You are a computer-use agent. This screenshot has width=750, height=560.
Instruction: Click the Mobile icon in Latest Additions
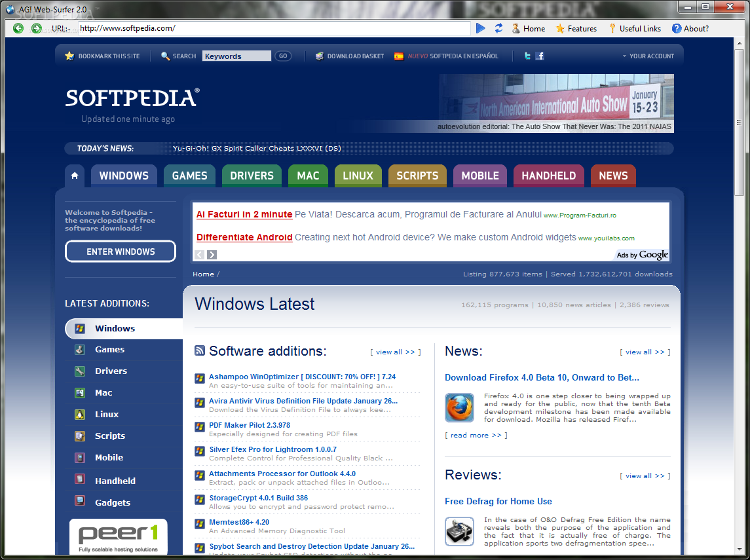coord(80,458)
